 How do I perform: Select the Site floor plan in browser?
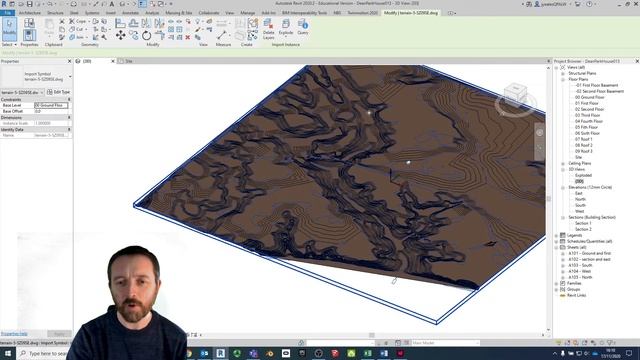tap(578, 157)
